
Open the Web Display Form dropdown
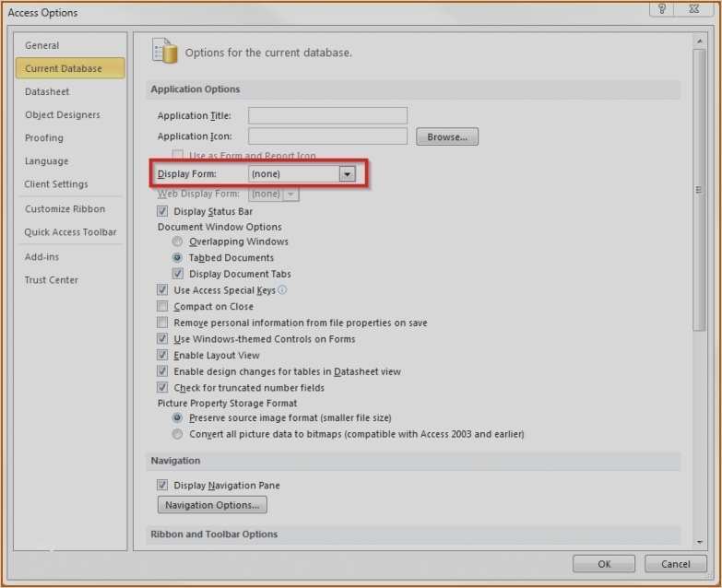tap(290, 194)
